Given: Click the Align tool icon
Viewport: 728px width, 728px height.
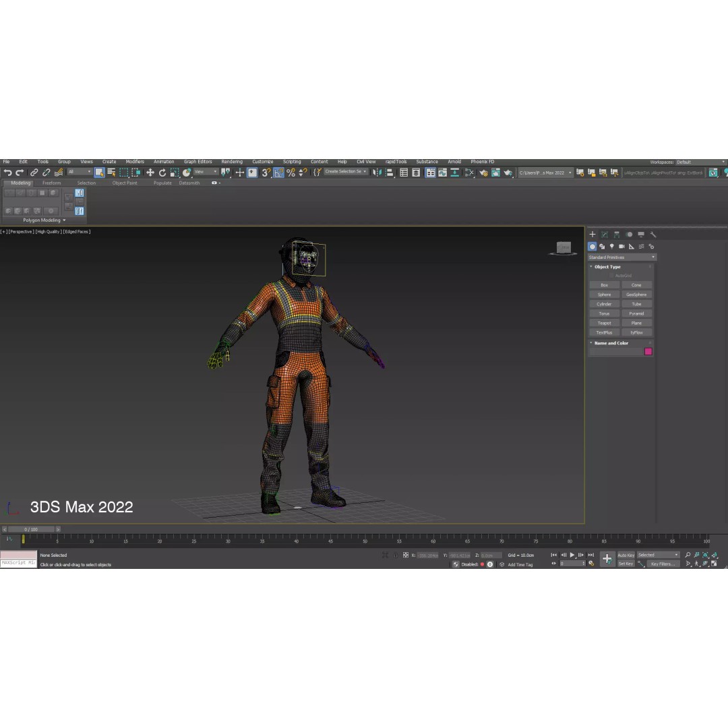Looking at the screenshot, I should tap(390, 173).
